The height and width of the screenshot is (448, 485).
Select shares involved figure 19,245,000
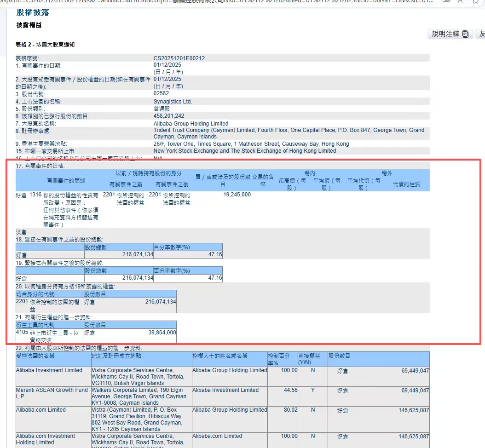tap(237, 195)
